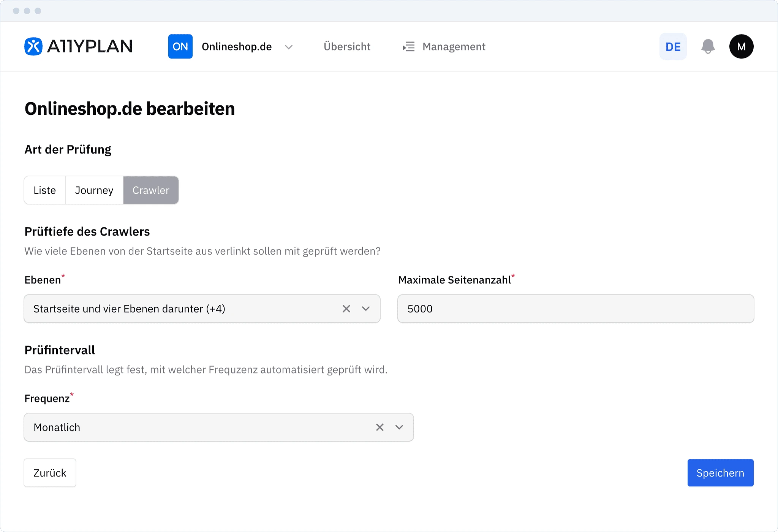Open the Ebenen dropdown

[x=366, y=309]
